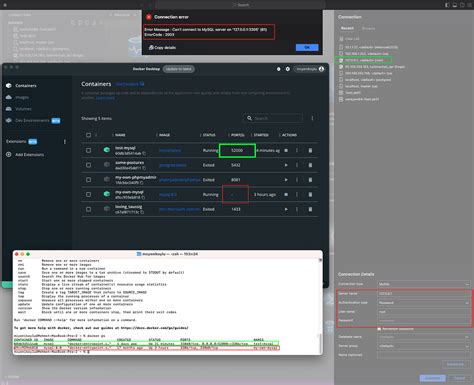Delete the loving_saussig container

[x=310, y=209]
